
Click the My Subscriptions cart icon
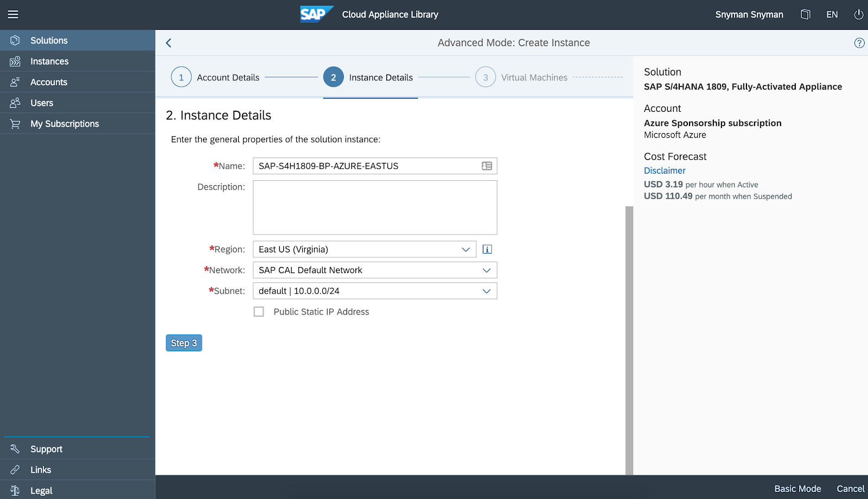(15, 124)
